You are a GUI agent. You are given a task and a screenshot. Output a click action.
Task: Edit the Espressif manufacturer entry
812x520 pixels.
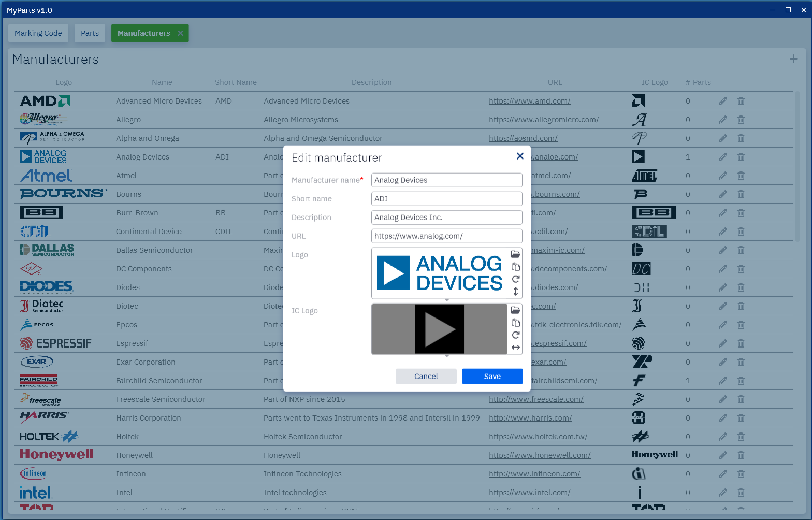(x=723, y=343)
